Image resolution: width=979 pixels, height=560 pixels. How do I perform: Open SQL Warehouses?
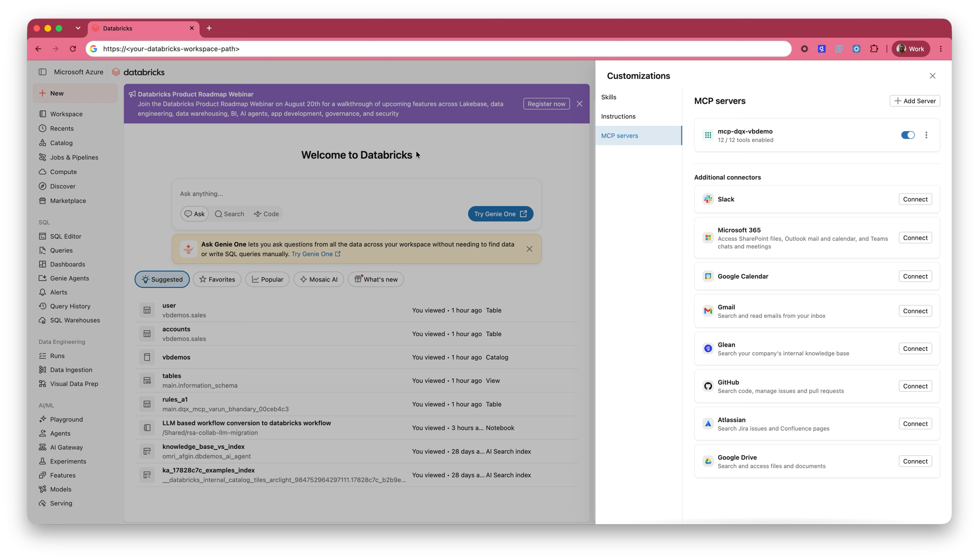[x=75, y=320]
